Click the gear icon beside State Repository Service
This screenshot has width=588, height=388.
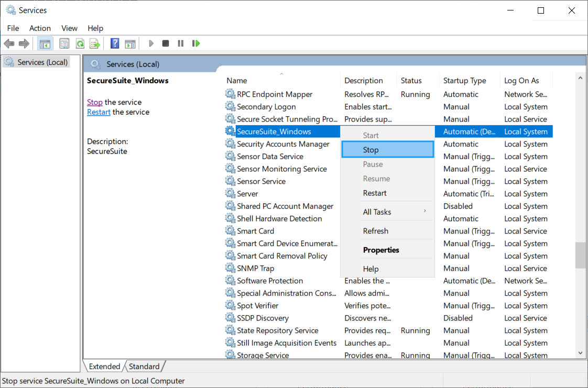tap(230, 330)
